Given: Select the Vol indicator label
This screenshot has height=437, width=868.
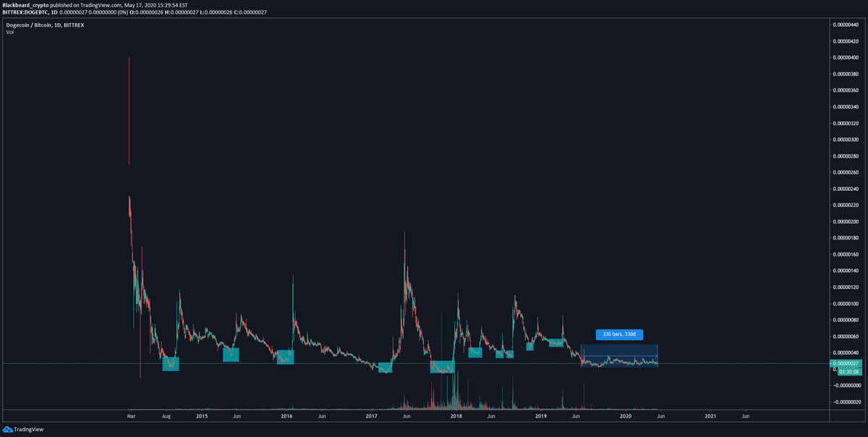Looking at the screenshot, I should pyautogui.click(x=10, y=33).
